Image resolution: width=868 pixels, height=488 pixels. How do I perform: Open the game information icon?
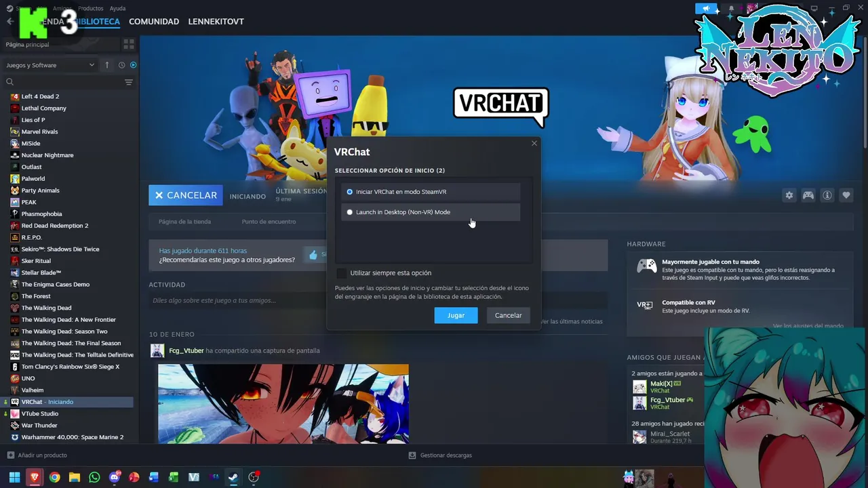(x=827, y=195)
